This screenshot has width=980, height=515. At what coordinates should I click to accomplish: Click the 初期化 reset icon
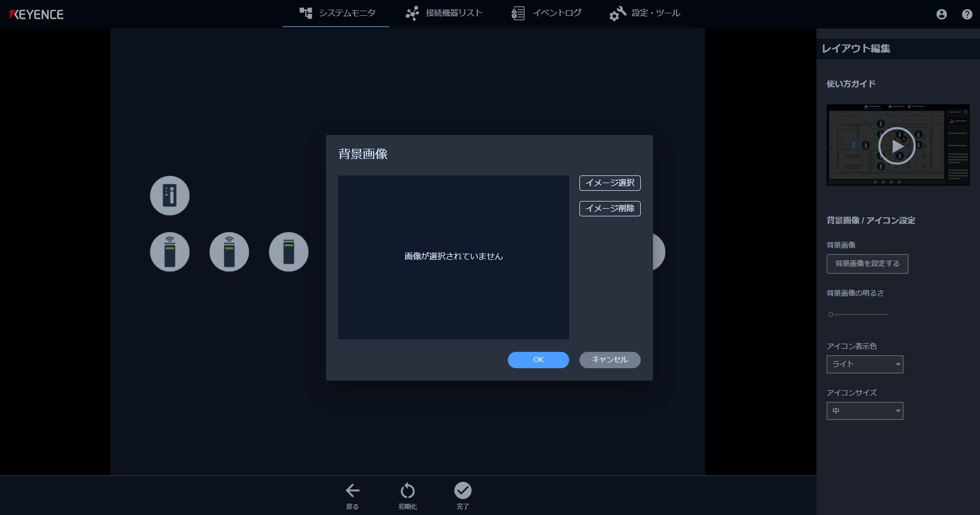tap(407, 490)
